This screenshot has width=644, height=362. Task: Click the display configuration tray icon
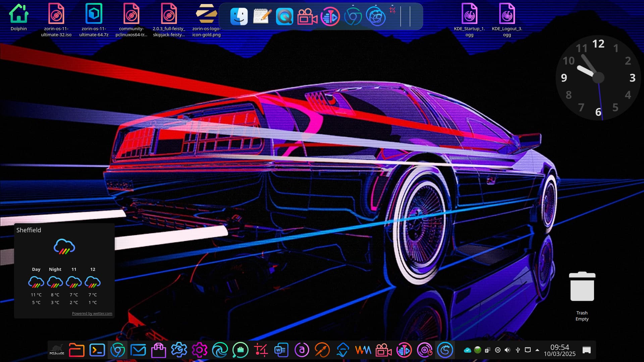click(x=528, y=350)
